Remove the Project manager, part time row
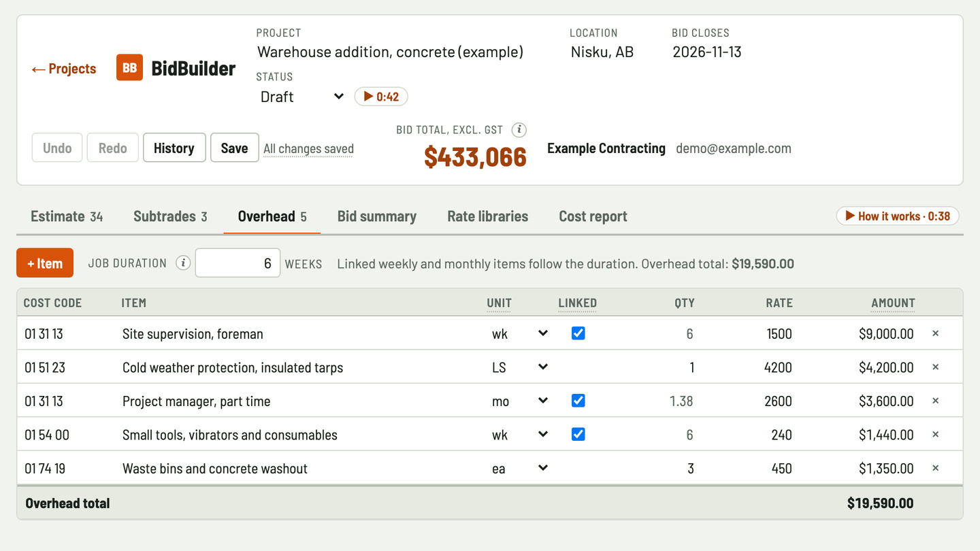Viewport: 980px width, 551px height. point(935,401)
